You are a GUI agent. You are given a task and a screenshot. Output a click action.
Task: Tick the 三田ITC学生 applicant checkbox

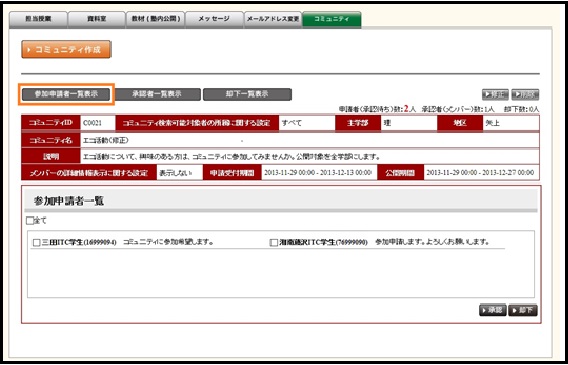[36, 243]
